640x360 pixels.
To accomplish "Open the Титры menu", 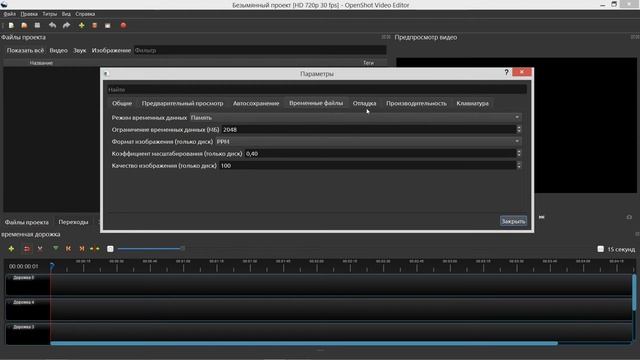I will pos(50,14).
